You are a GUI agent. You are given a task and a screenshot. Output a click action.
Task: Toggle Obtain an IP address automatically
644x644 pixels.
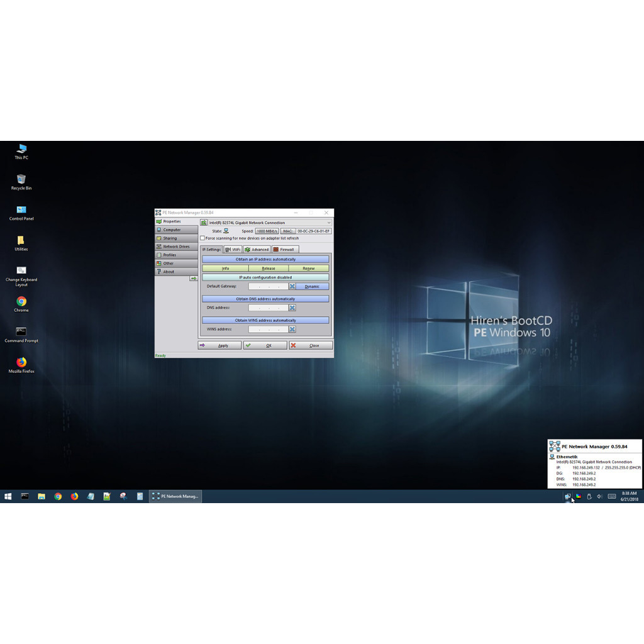coord(265,259)
